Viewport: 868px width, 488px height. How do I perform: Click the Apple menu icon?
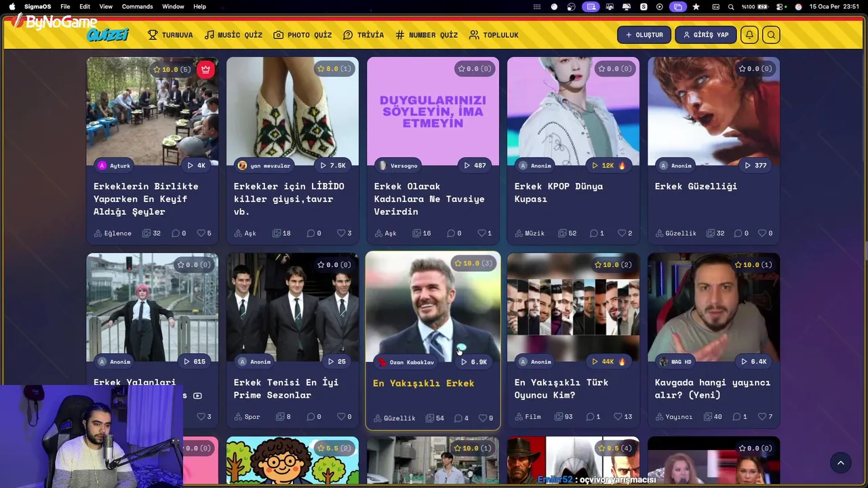click(x=12, y=7)
